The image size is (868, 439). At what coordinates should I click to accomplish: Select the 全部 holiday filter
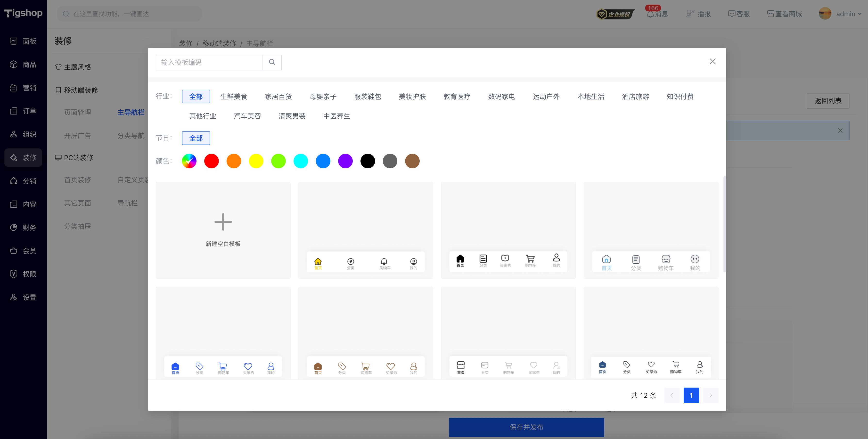pyautogui.click(x=196, y=138)
